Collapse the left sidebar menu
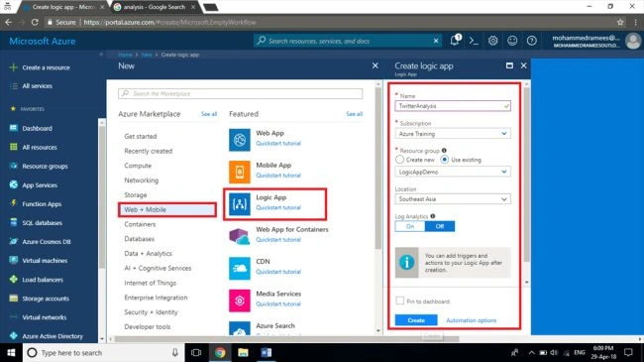This screenshot has height=362, width=644. coord(101,54)
